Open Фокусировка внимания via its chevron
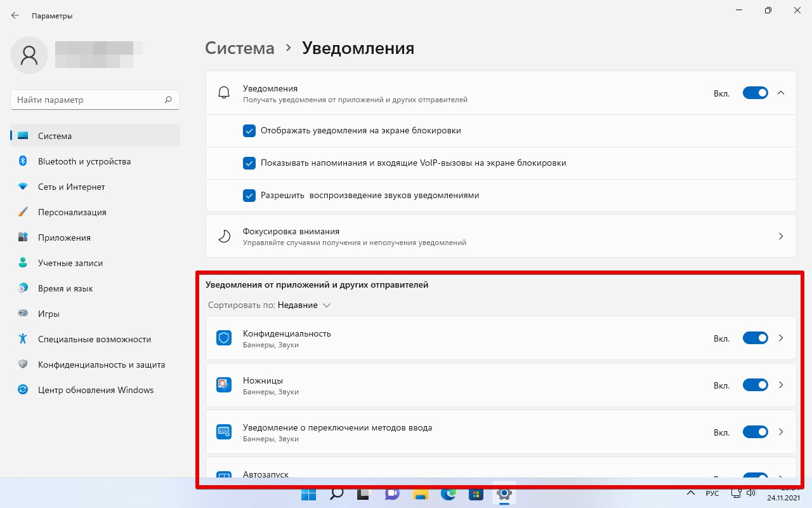The image size is (812, 508). click(x=781, y=236)
